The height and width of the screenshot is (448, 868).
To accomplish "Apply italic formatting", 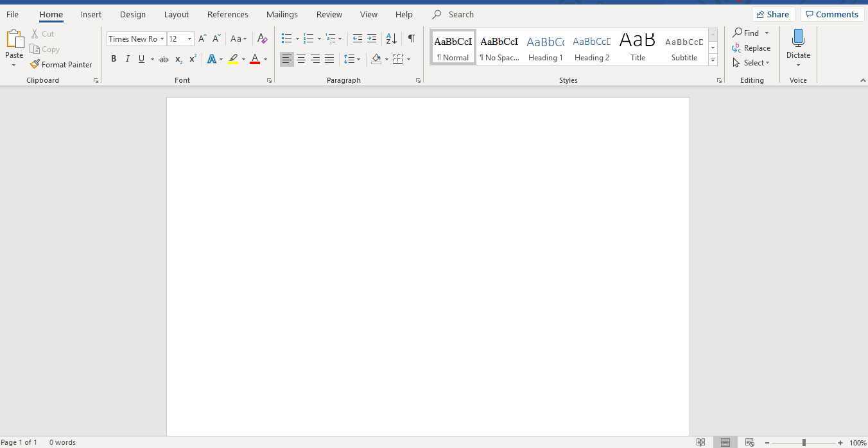I will coord(127,58).
